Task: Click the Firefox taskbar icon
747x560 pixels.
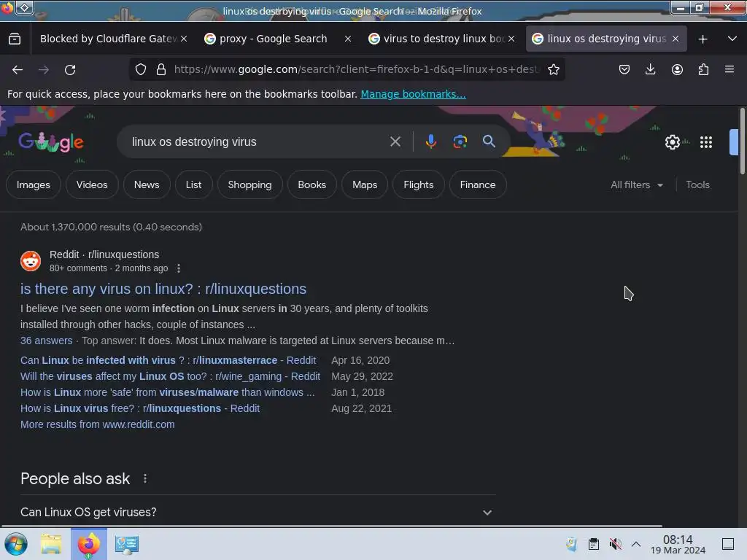Action: [x=88, y=544]
